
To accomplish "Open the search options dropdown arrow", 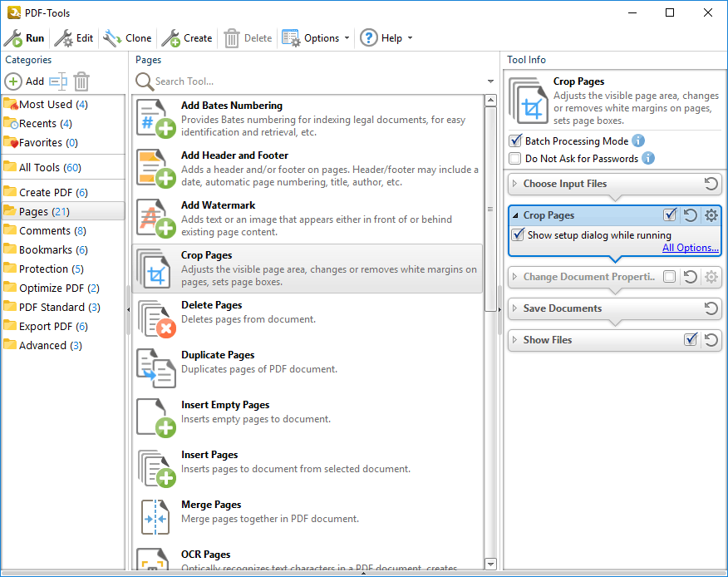I will point(491,81).
